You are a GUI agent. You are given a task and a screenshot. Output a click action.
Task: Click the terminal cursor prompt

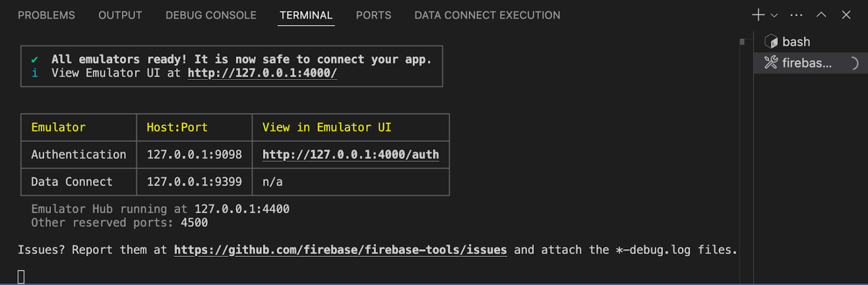21,277
